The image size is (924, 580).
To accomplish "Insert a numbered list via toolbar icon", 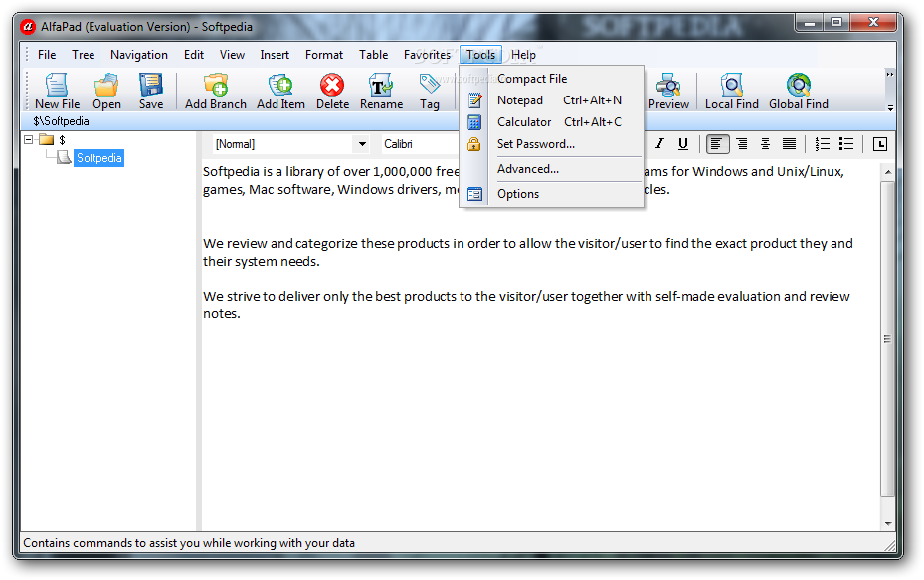I will tap(823, 144).
